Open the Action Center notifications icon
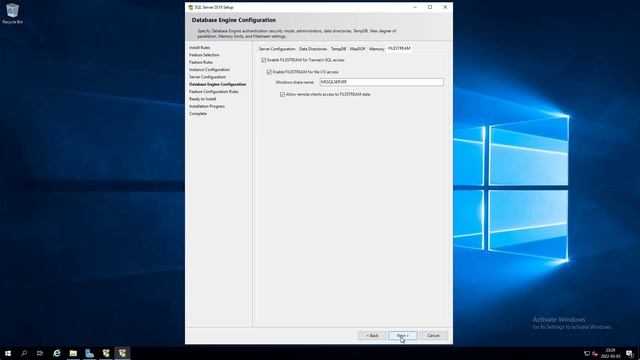 tap(630, 353)
